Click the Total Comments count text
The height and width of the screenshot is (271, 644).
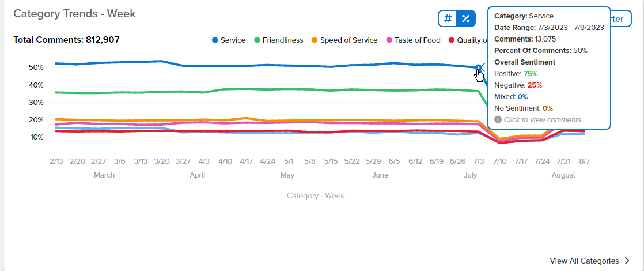coord(67,40)
